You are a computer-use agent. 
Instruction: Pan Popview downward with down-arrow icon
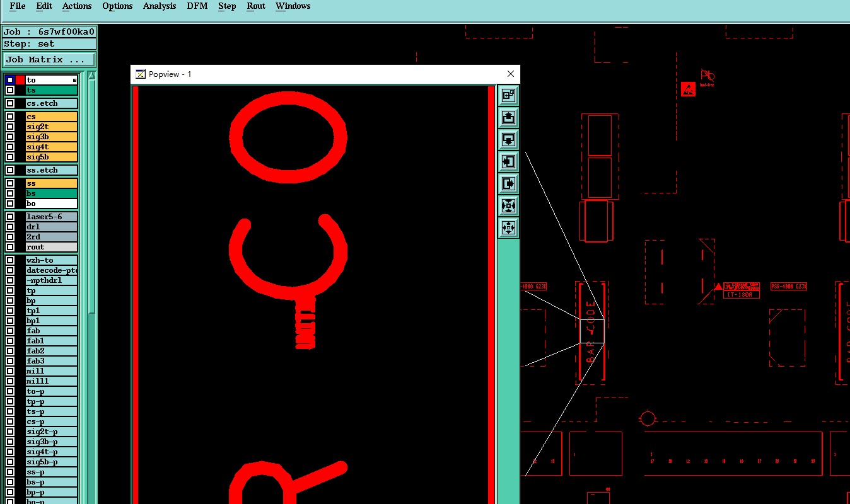tap(508, 139)
